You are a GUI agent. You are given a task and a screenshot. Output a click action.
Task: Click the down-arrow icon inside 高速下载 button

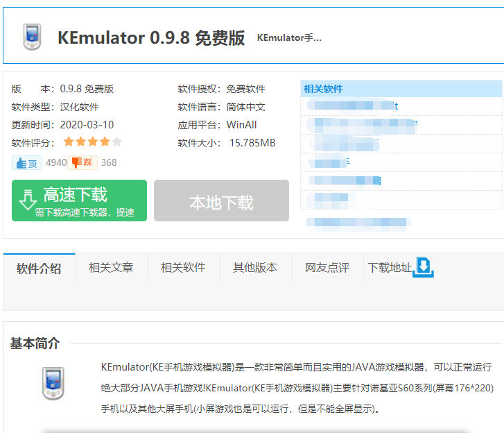click(28, 200)
